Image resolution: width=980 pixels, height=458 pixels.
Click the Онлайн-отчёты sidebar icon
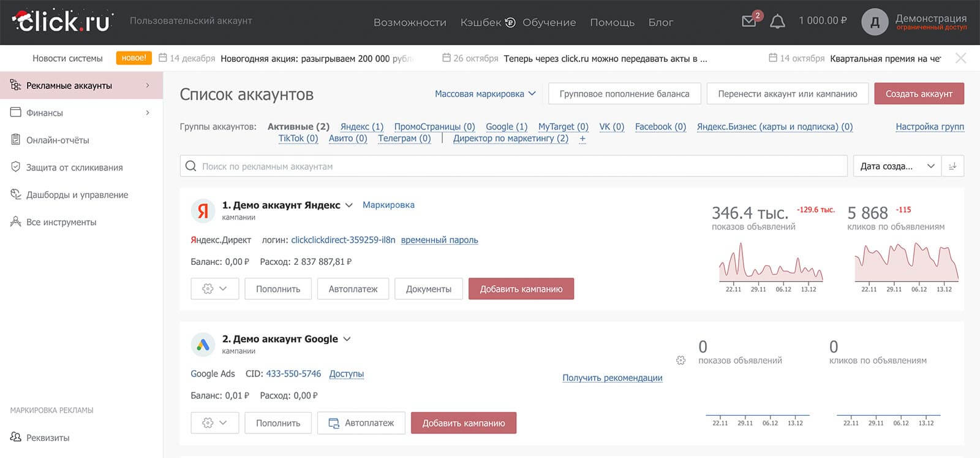(x=16, y=140)
